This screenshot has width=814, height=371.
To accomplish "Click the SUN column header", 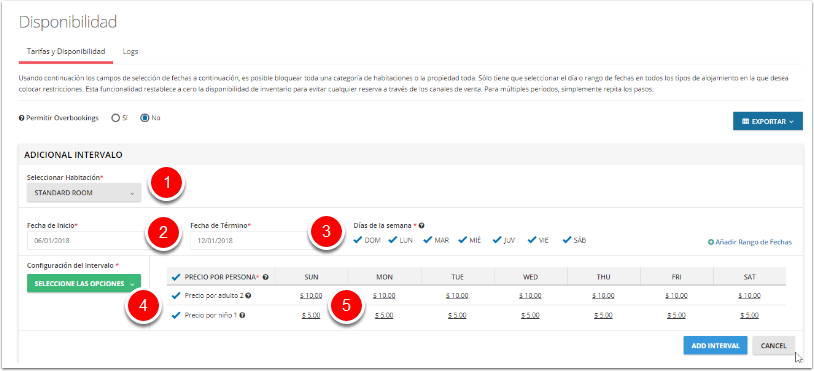I will pos(311,277).
